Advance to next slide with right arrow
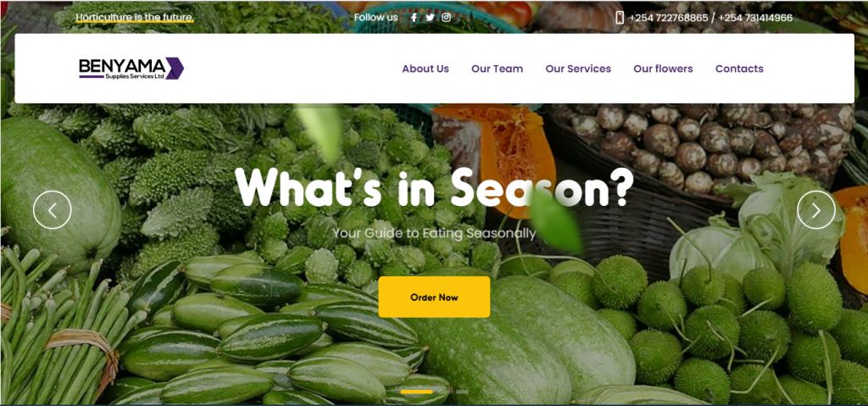This screenshot has height=406, width=868. point(816,210)
